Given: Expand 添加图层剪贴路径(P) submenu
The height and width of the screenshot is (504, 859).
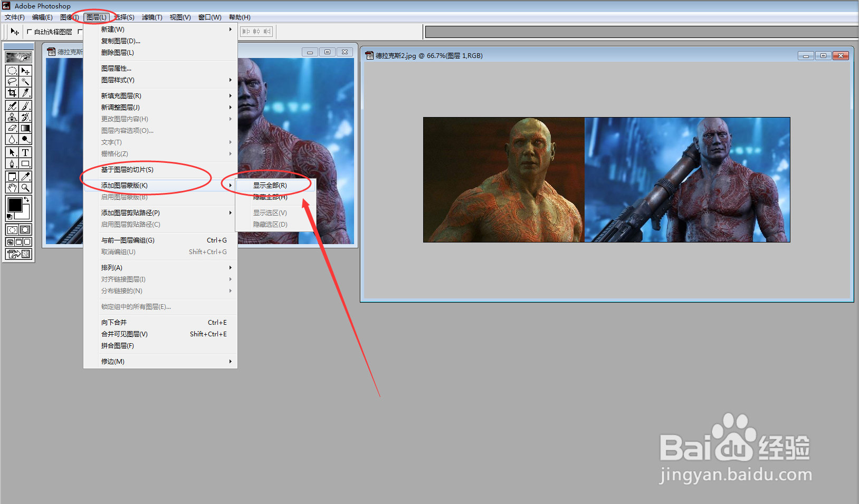Looking at the screenshot, I should click(x=160, y=213).
